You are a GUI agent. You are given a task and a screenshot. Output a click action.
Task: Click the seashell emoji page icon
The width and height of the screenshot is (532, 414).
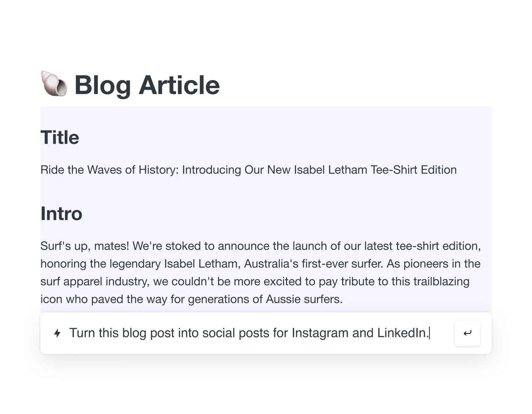pos(54,84)
